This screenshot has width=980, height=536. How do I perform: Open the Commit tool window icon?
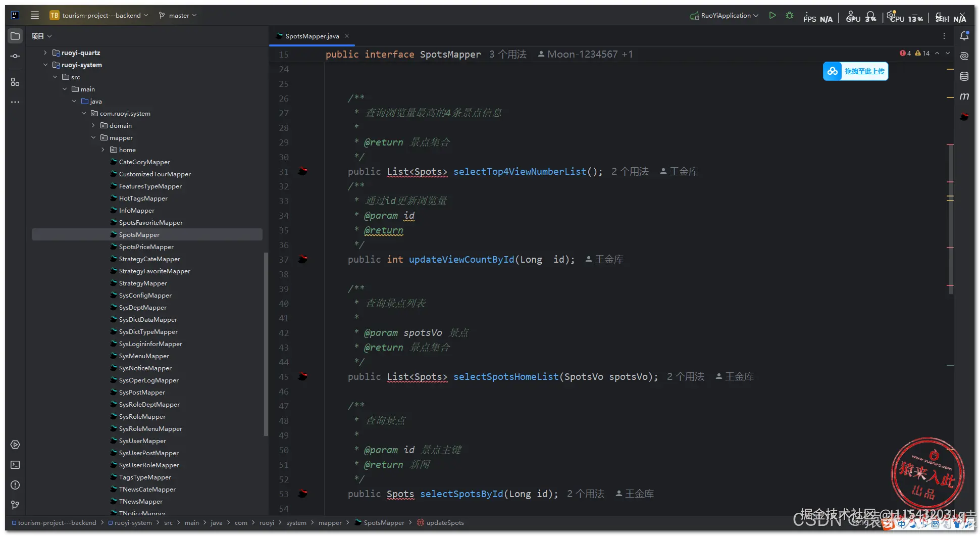pyautogui.click(x=15, y=56)
